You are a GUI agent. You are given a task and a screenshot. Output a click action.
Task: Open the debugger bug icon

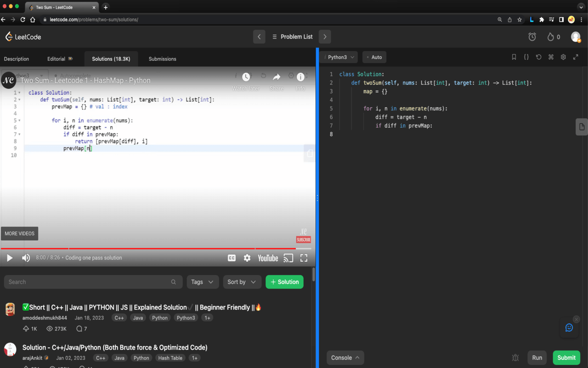coord(515,357)
